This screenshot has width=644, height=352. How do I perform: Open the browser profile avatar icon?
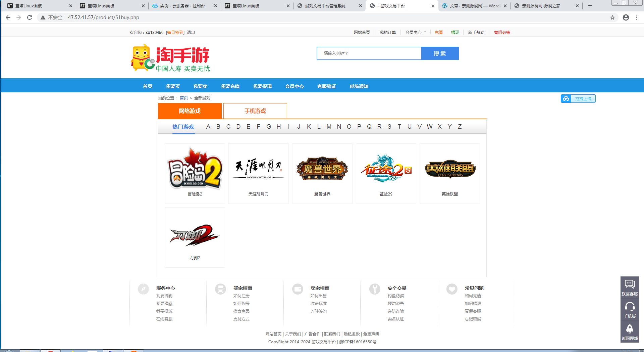point(626,17)
